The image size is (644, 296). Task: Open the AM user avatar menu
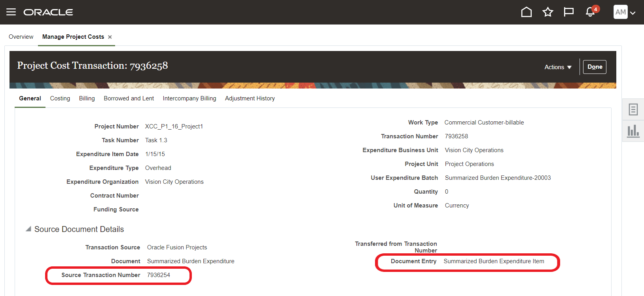pyautogui.click(x=621, y=12)
